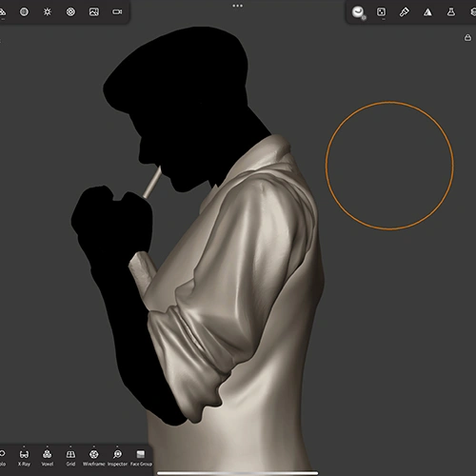
Task: Open the Scene topology menu at top-left edge
Action: click(2, 12)
